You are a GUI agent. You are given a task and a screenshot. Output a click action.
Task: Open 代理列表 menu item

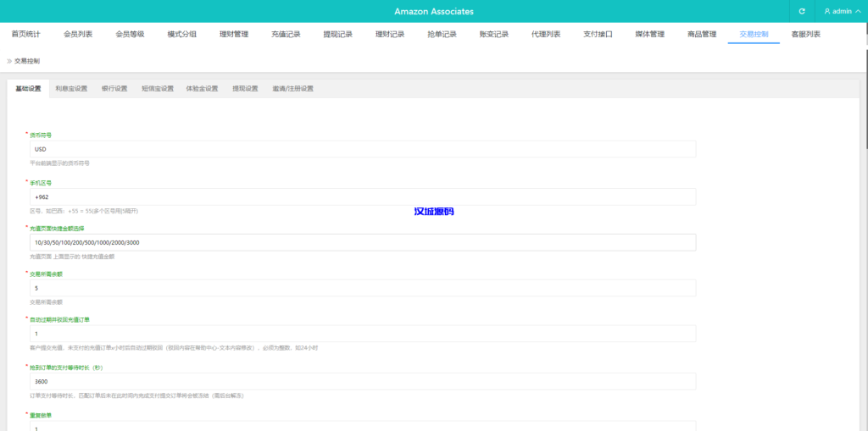point(547,35)
